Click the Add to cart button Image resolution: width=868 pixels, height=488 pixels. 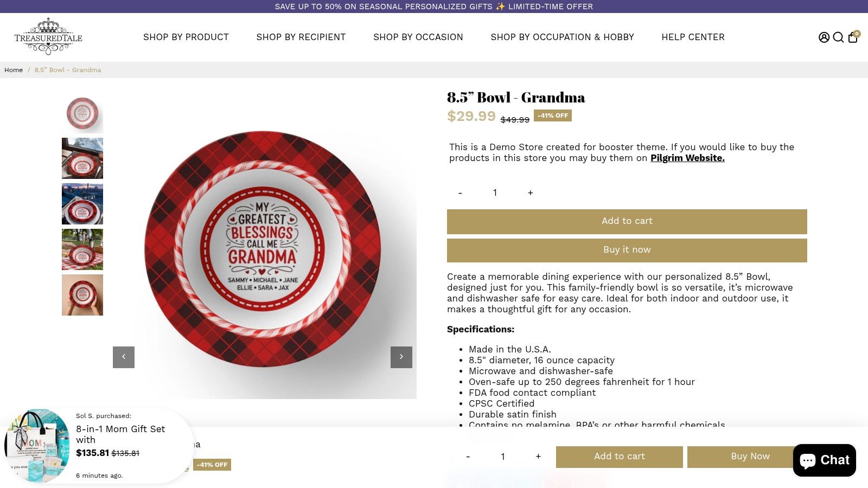627,221
